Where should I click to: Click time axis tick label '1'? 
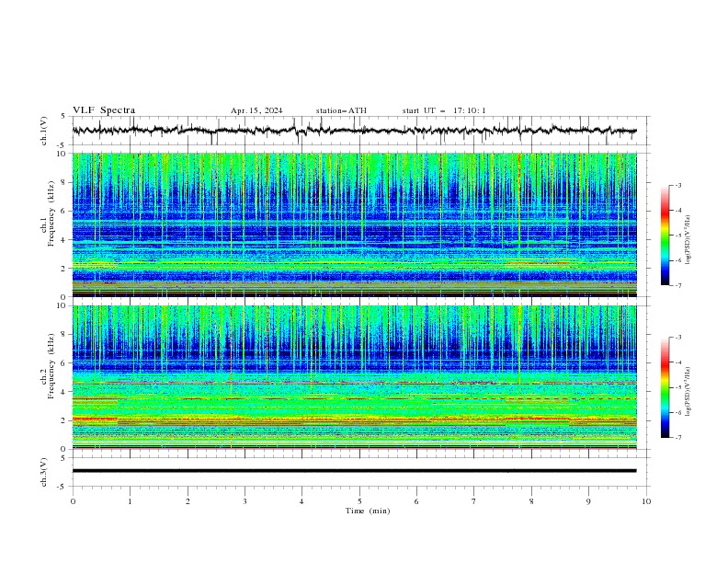(x=130, y=501)
